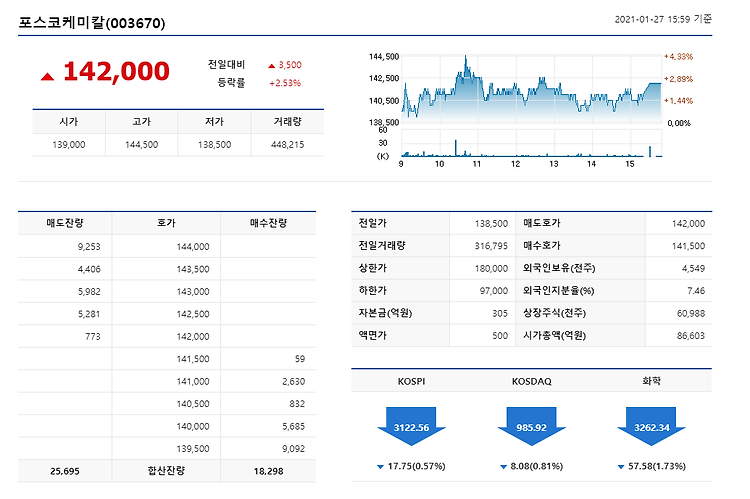The image size is (750, 499).
Task: Click the 시가 column header
Action: click(69, 122)
